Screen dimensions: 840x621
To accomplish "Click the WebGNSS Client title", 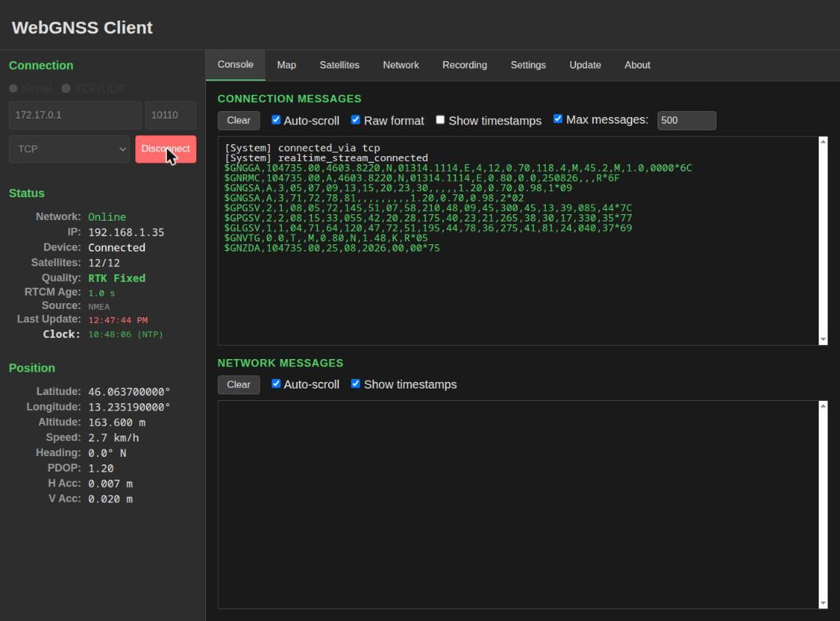I will point(82,27).
